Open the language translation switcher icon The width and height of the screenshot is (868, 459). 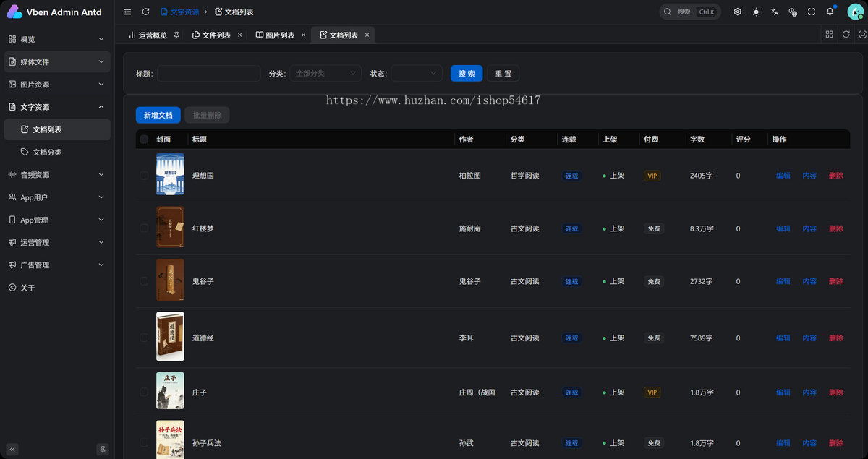click(x=775, y=12)
